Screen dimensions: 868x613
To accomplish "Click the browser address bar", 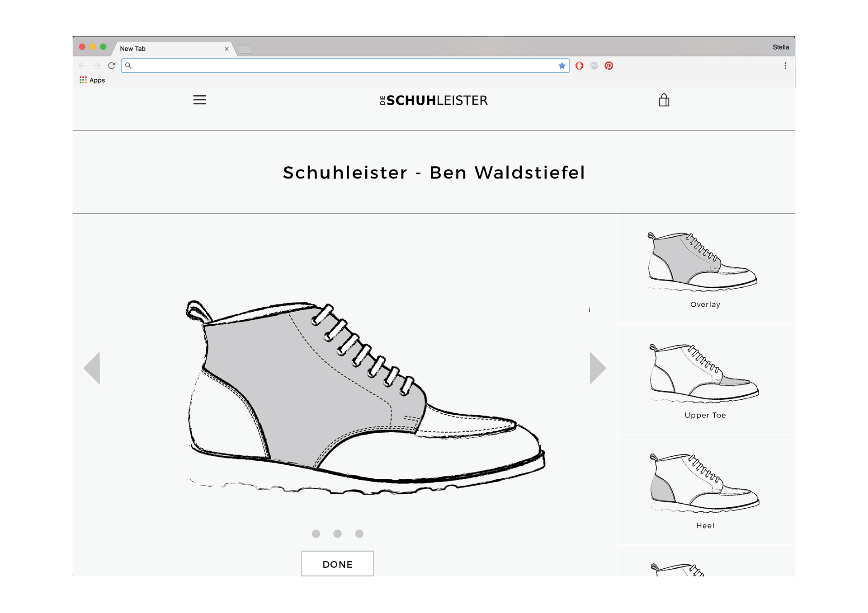I will [345, 66].
